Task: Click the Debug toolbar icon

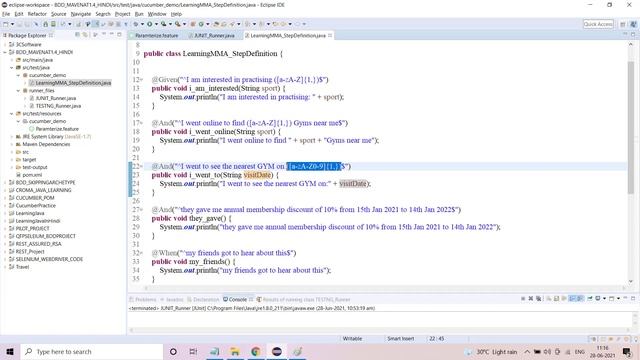Action: tap(135, 24)
